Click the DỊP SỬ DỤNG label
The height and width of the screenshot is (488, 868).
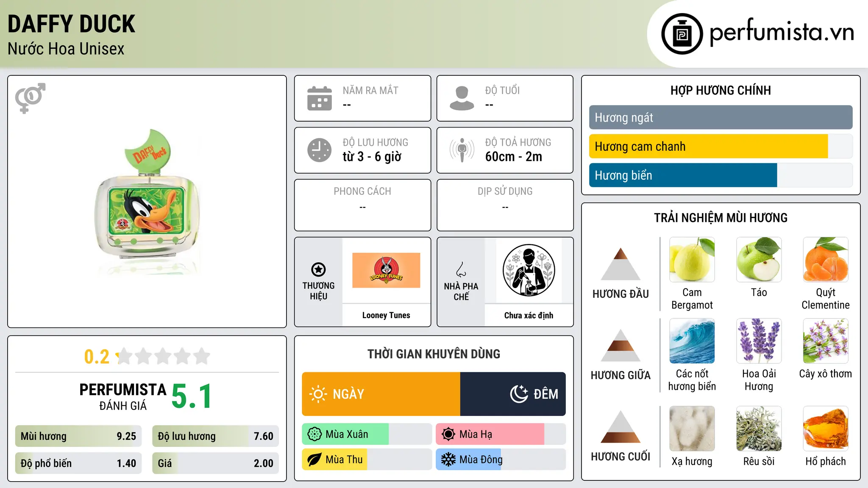click(x=505, y=191)
